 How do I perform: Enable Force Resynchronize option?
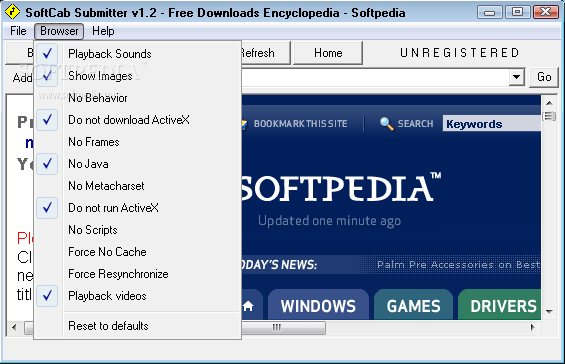pyautogui.click(x=138, y=274)
